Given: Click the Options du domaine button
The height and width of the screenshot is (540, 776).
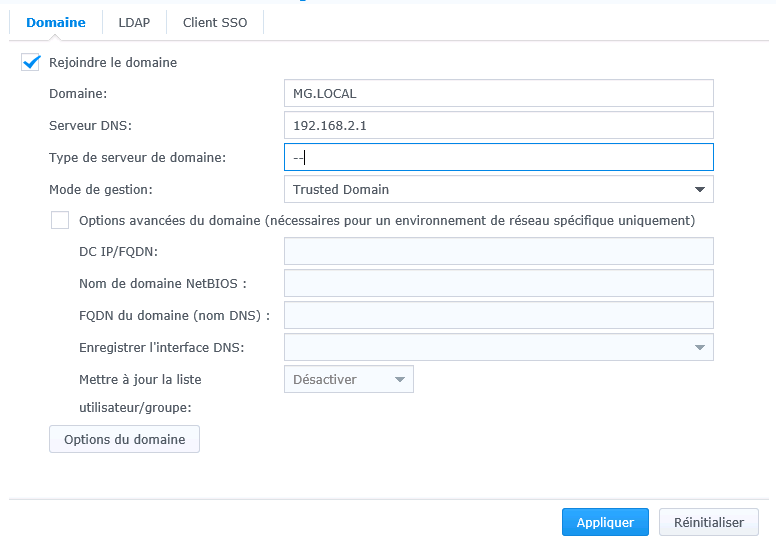Looking at the screenshot, I should pyautogui.click(x=124, y=439).
